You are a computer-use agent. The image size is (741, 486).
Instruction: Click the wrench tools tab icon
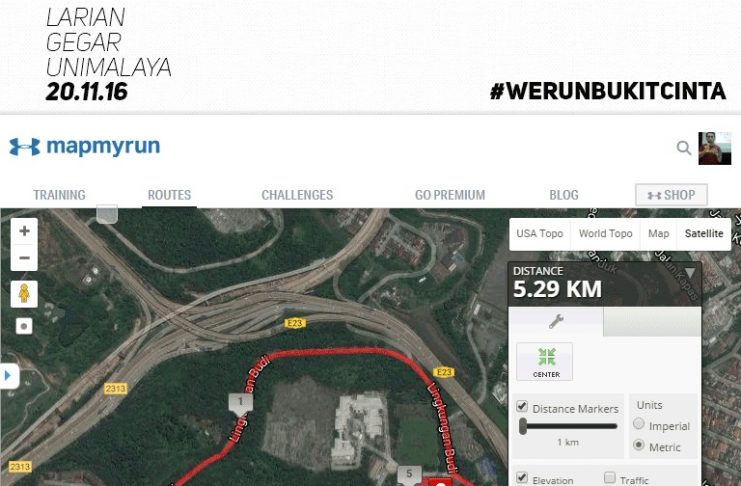(556, 321)
